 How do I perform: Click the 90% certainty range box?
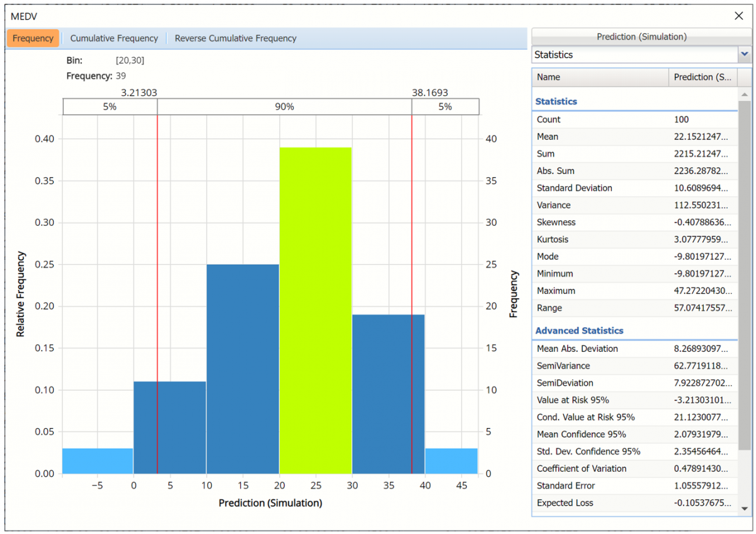click(284, 107)
